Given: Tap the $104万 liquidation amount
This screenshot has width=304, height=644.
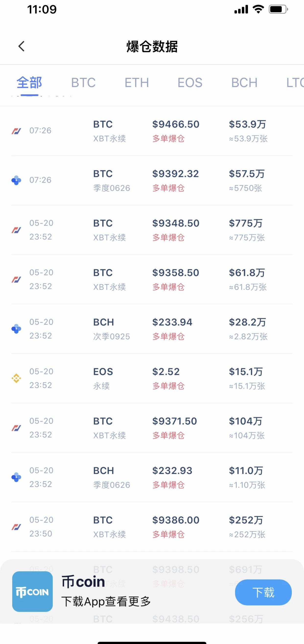Looking at the screenshot, I should [246, 421].
